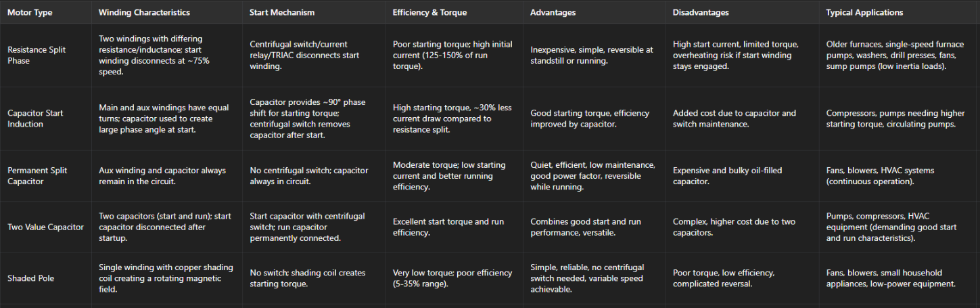Select the Typical Applications column header
Viewport: 980px width, 308px height.
(864, 12)
